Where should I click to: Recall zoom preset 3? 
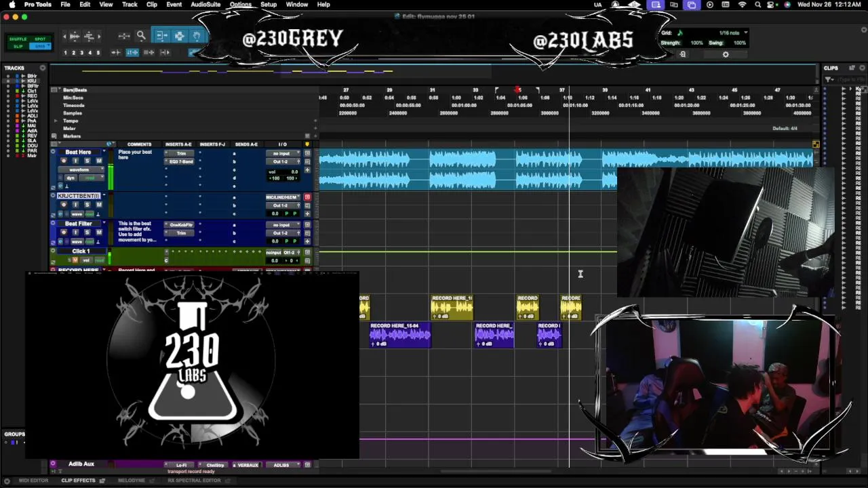[x=82, y=52]
